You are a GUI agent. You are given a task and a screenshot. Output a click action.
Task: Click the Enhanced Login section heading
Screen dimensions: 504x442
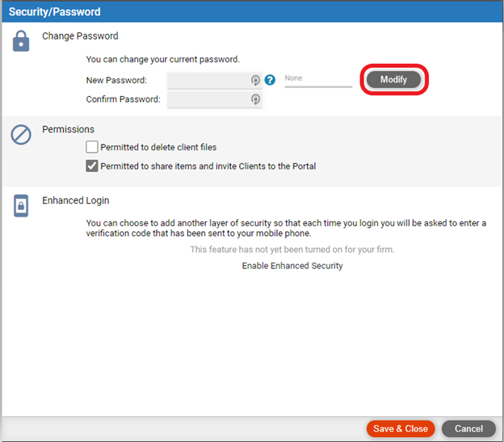click(x=76, y=200)
